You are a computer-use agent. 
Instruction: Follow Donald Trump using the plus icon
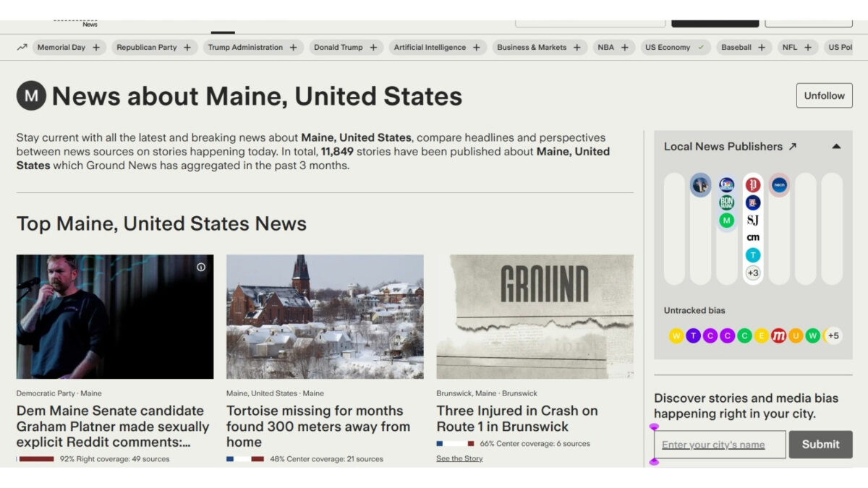click(x=373, y=48)
